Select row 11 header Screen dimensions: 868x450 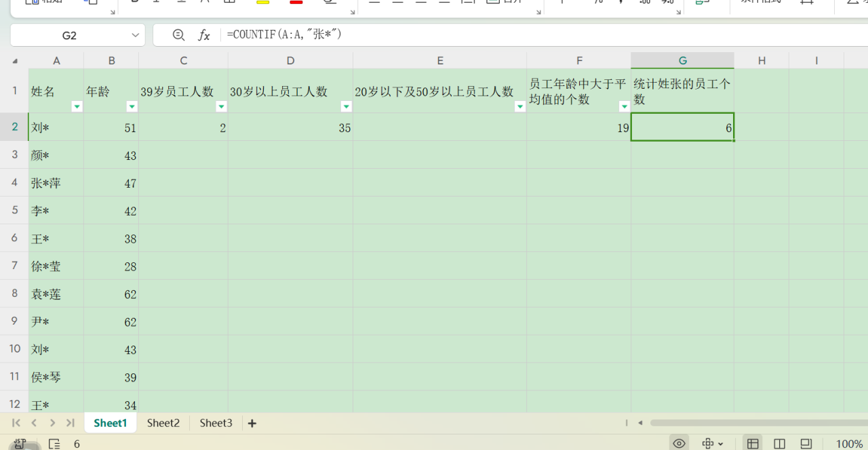[14, 377]
